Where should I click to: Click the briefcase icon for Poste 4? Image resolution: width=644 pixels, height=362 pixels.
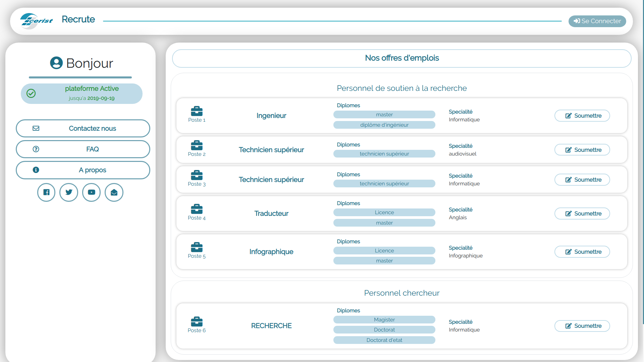[197, 209]
